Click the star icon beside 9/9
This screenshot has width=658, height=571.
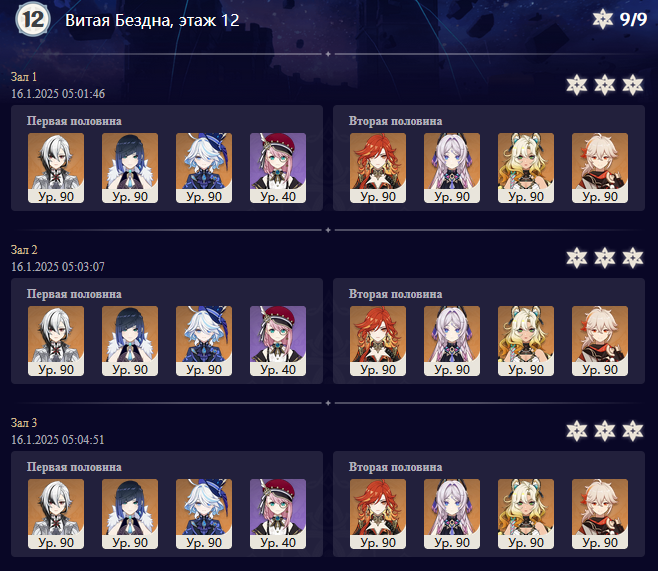pyautogui.click(x=603, y=19)
